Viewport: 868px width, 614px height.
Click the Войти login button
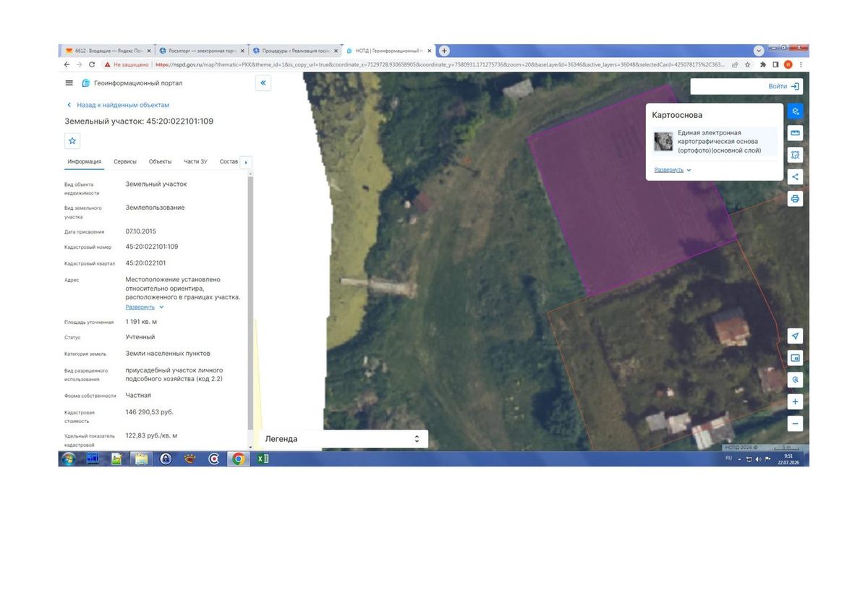click(784, 86)
